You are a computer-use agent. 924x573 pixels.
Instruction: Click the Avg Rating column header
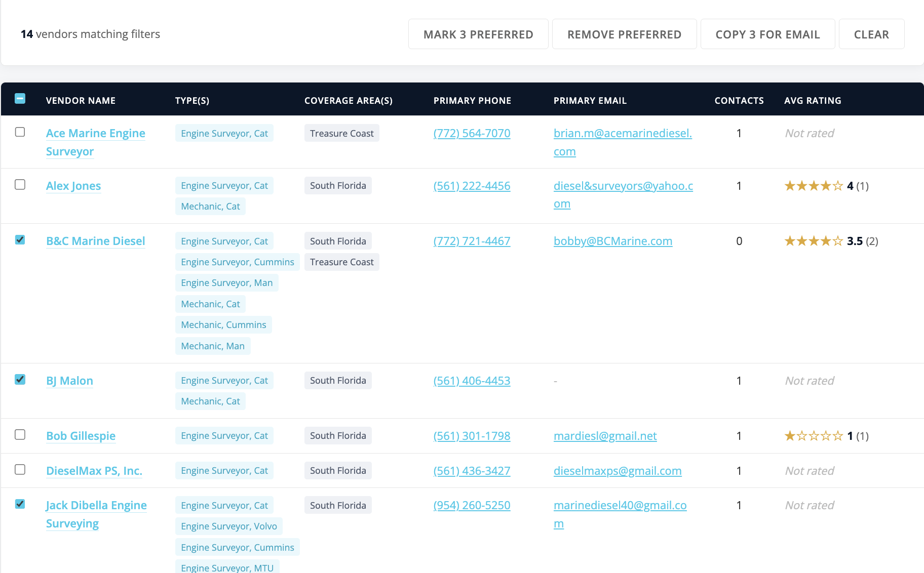click(813, 100)
